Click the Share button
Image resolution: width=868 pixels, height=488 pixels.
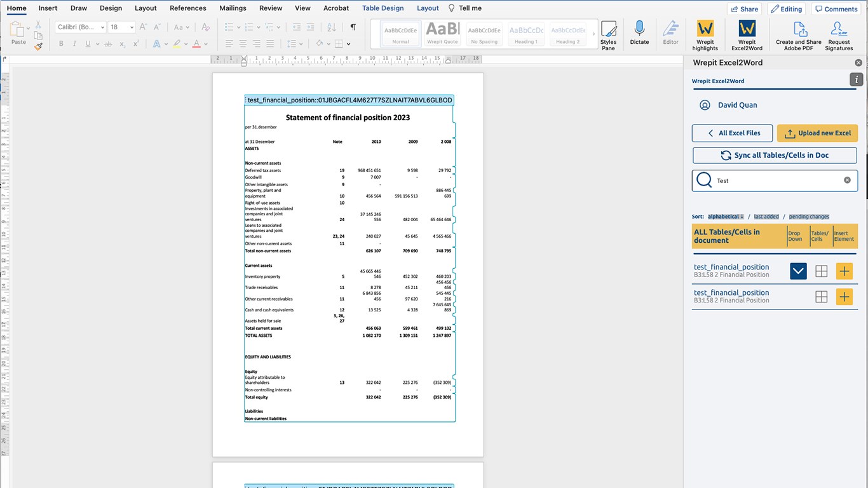tap(745, 9)
